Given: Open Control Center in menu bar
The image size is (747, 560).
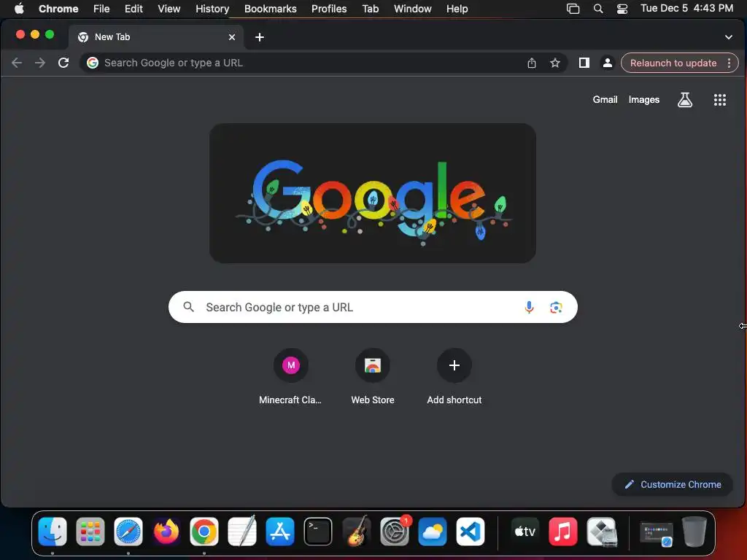Looking at the screenshot, I should [622, 9].
